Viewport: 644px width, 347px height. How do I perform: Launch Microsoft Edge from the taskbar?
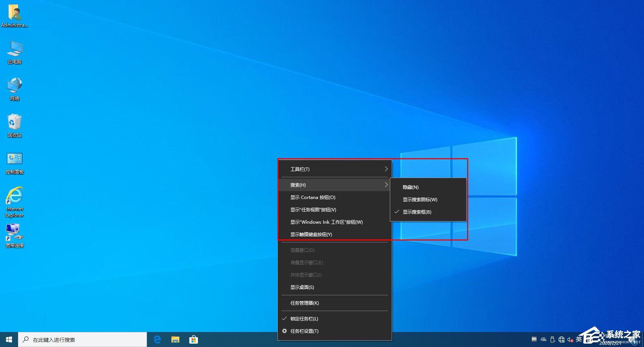tap(157, 340)
